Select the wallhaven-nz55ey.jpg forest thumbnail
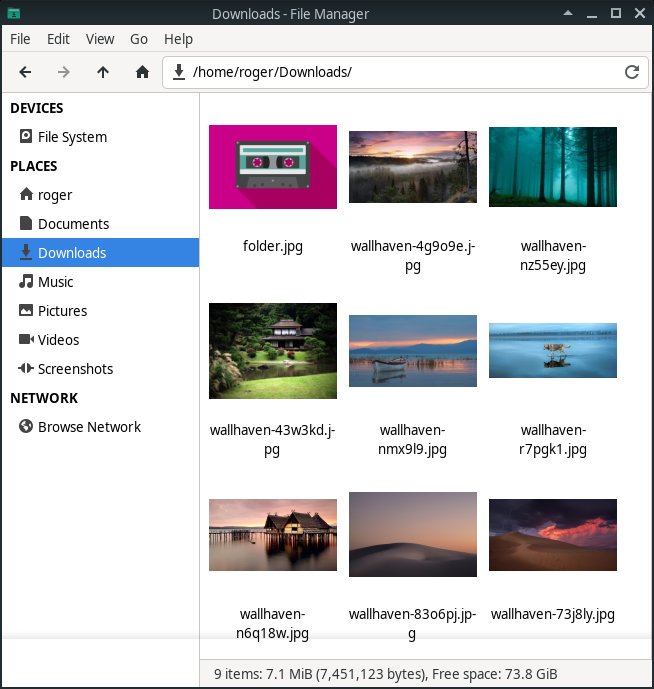This screenshot has width=654, height=689. tap(553, 167)
